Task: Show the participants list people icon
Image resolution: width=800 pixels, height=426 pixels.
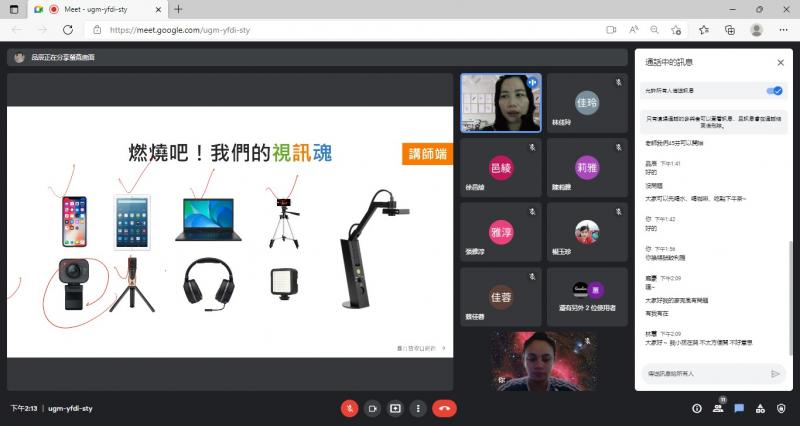Action: point(718,409)
